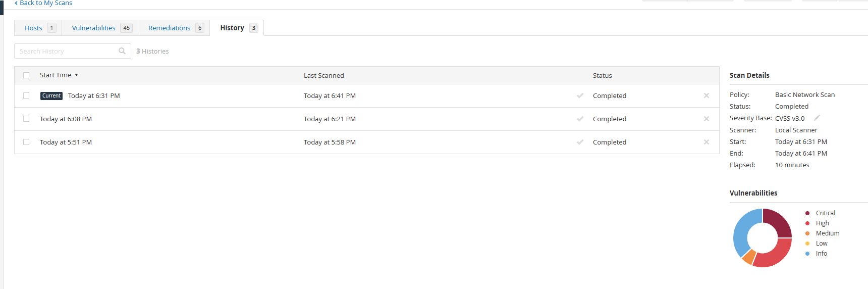
Task: Toggle the checkbox for Today at 5:51 PM
Action: click(x=26, y=142)
